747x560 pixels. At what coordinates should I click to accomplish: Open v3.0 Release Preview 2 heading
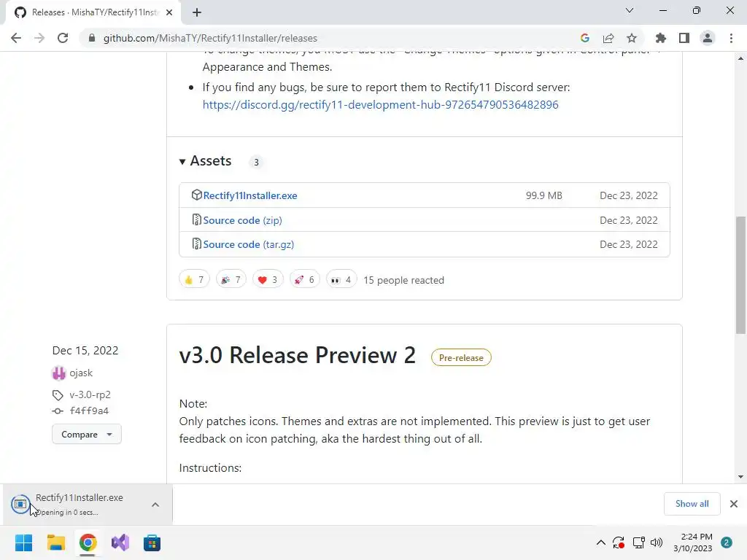coord(298,355)
